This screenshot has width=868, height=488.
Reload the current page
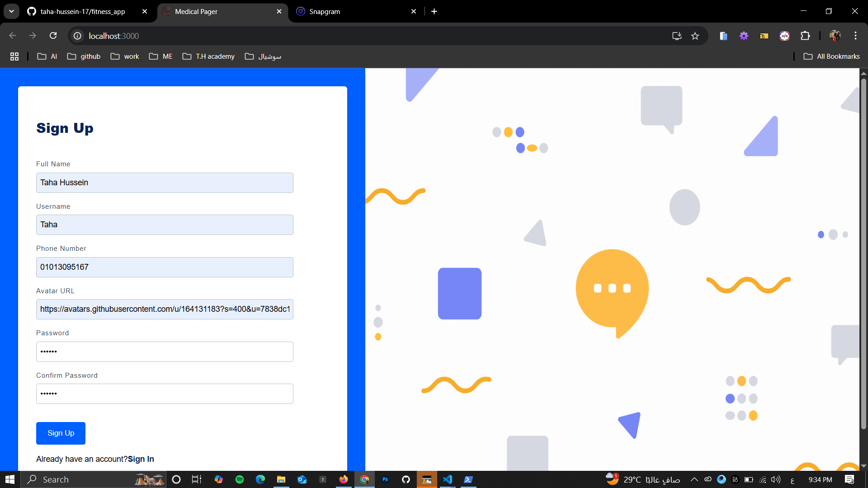pyautogui.click(x=53, y=36)
